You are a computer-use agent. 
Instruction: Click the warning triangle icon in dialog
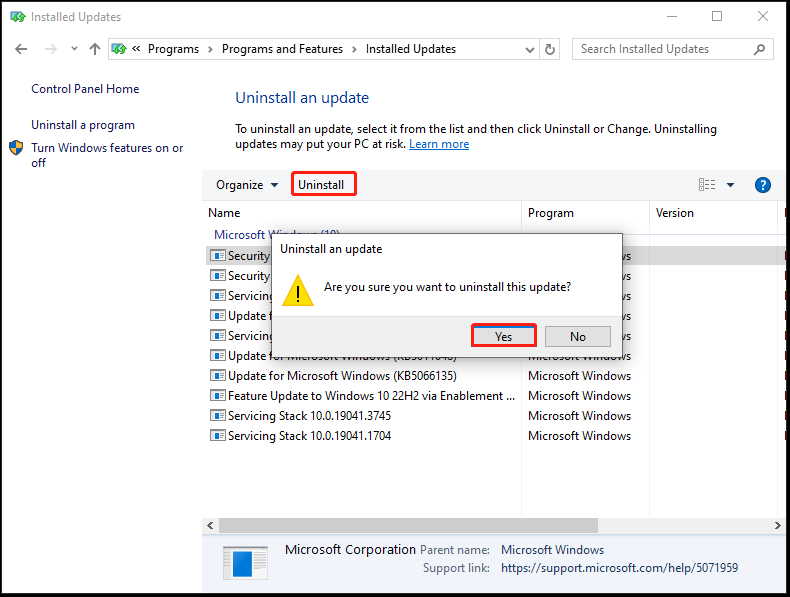[298, 291]
